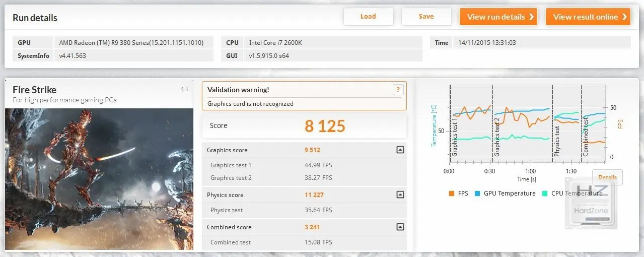644x257 pixels.
Task: Click the Graphics score value 9 512
Action: point(312,150)
